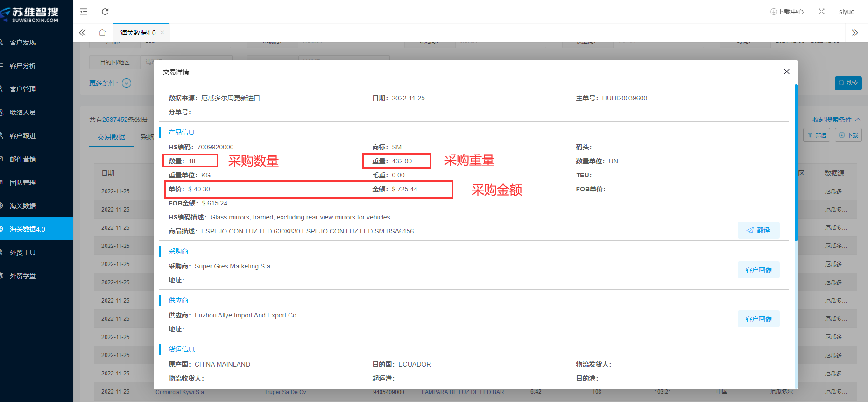The height and width of the screenshot is (402, 868).
Task: Click 产品信息 section heading
Action: 182,132
